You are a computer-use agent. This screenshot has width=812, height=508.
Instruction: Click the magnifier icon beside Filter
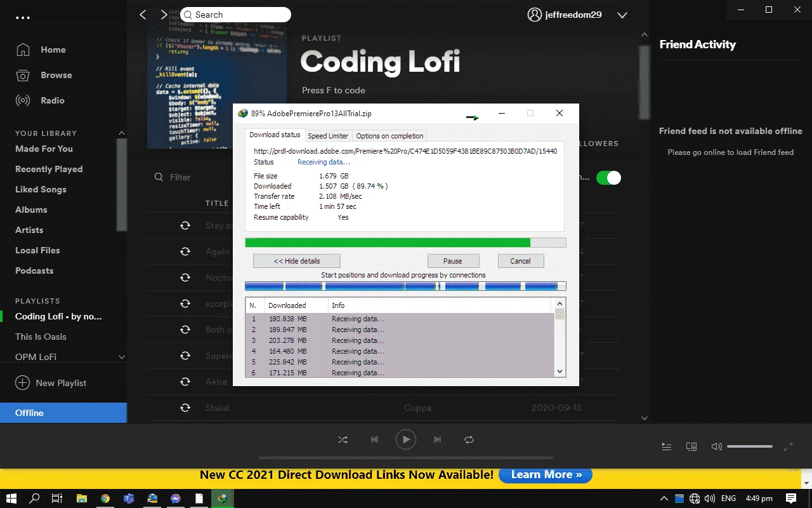[159, 177]
